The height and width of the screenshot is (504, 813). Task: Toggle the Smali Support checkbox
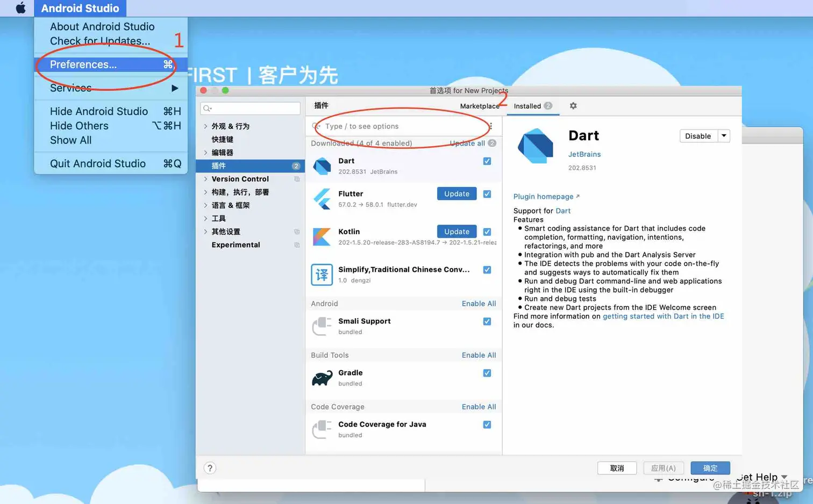[x=487, y=321]
